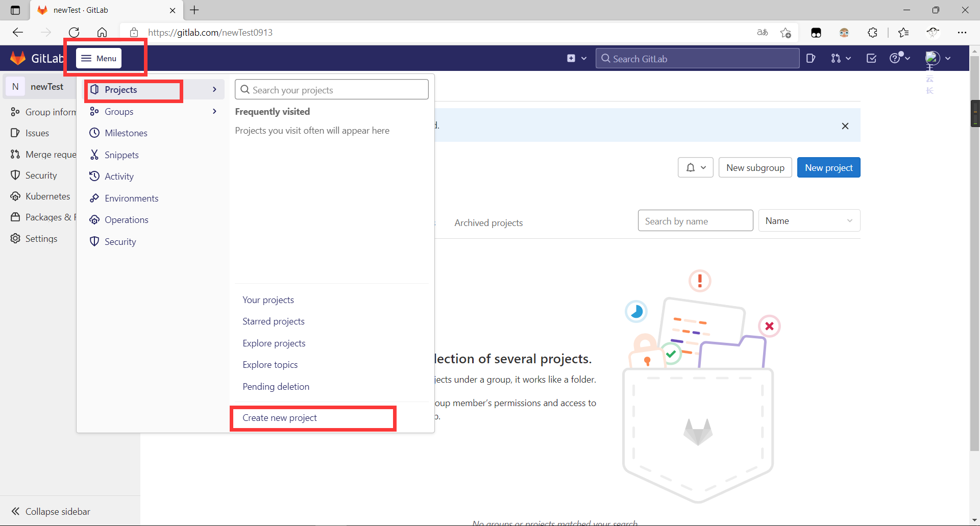Open the merge requests navbar dropdown
This screenshot has height=526, width=980.
point(841,59)
